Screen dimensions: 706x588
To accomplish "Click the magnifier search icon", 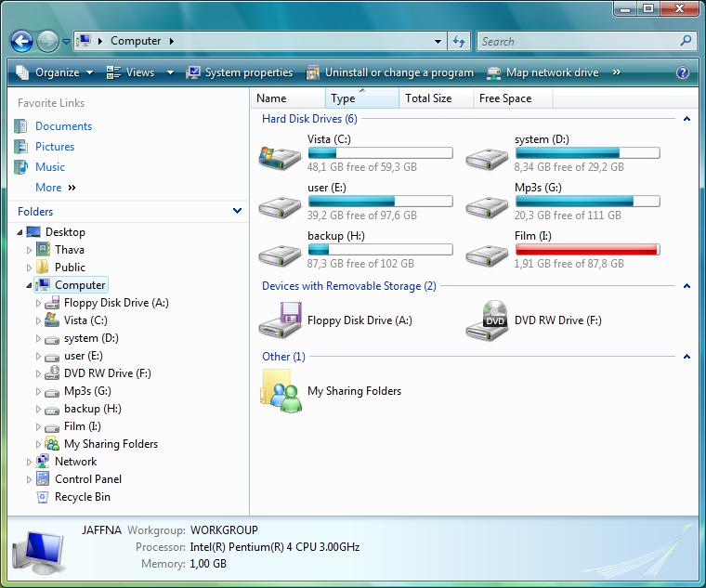I will pyautogui.click(x=686, y=41).
